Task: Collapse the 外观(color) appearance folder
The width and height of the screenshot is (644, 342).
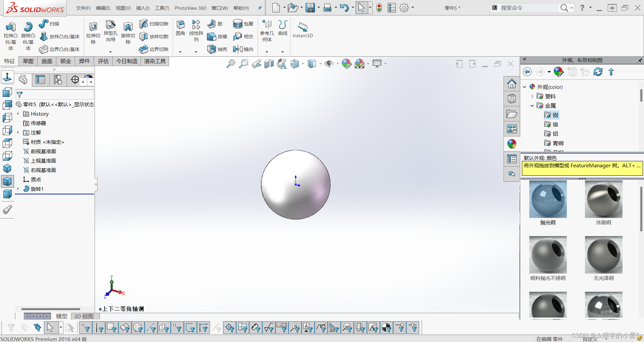Action: 525,87
